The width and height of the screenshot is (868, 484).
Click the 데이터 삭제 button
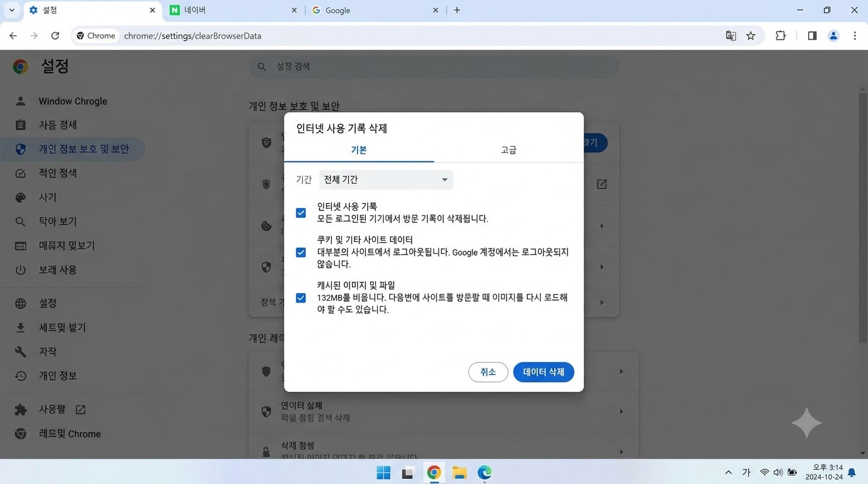(544, 372)
